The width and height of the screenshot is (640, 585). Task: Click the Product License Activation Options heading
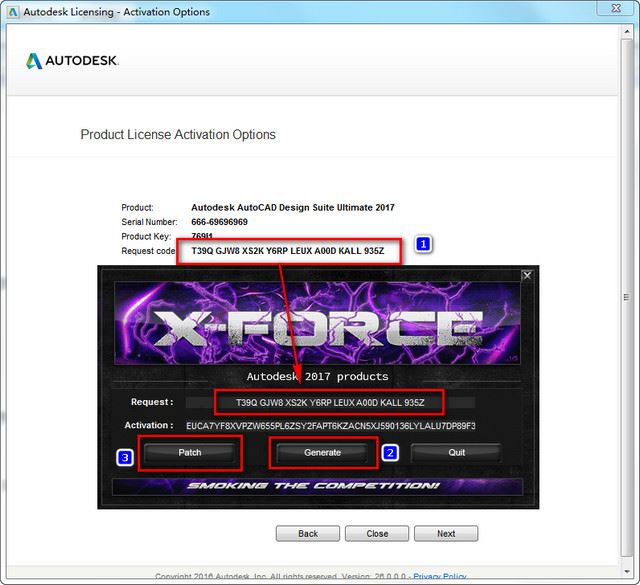pos(178,134)
